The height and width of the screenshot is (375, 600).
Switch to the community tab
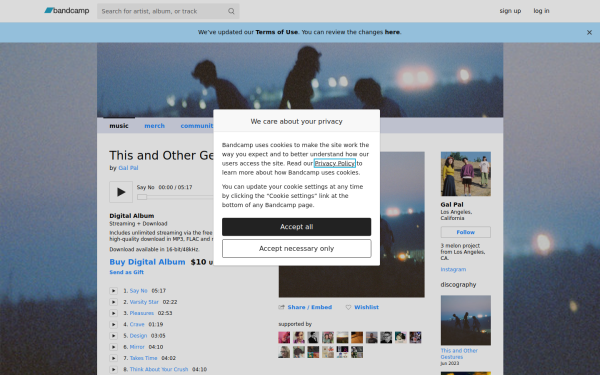point(197,126)
